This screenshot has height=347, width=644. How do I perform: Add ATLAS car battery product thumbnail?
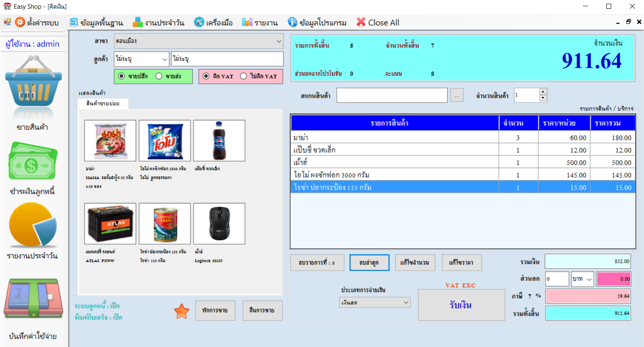pyautogui.click(x=110, y=224)
